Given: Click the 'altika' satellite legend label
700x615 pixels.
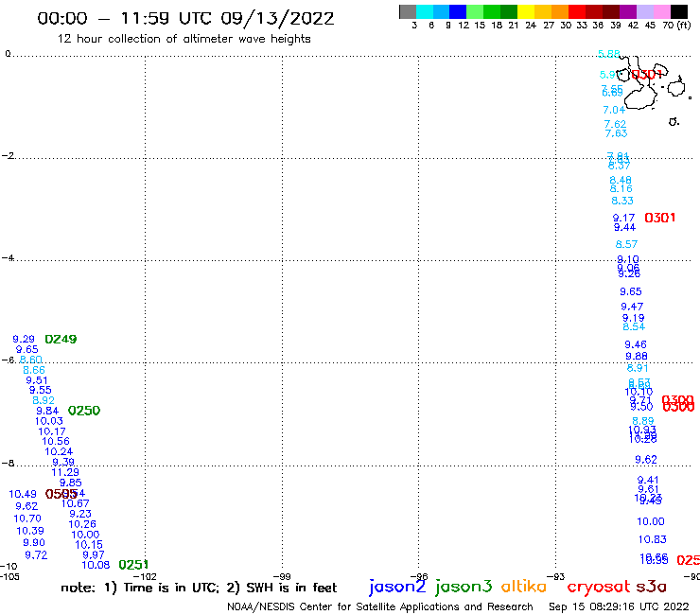Looking at the screenshot, I should click(524, 587).
